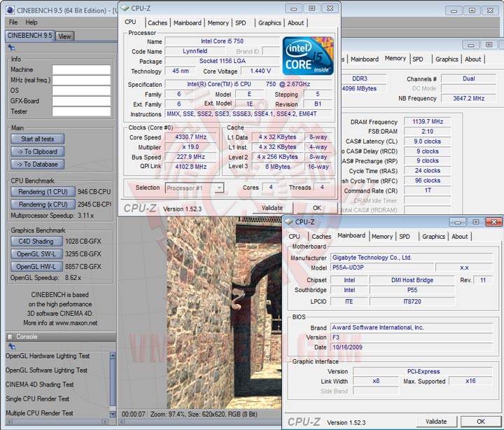Open the File menu in CINEBENCH
Viewport: 504px width, 430px height.
click(13, 22)
